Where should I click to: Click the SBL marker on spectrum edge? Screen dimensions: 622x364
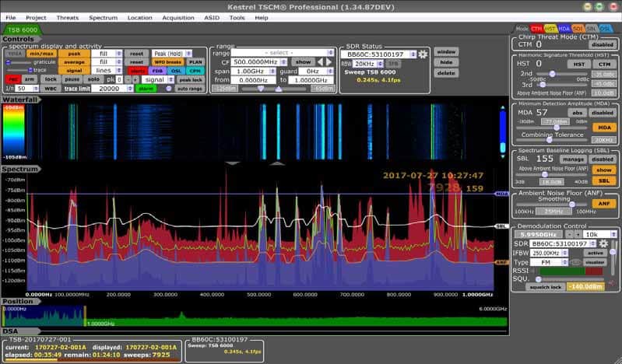coord(502,226)
